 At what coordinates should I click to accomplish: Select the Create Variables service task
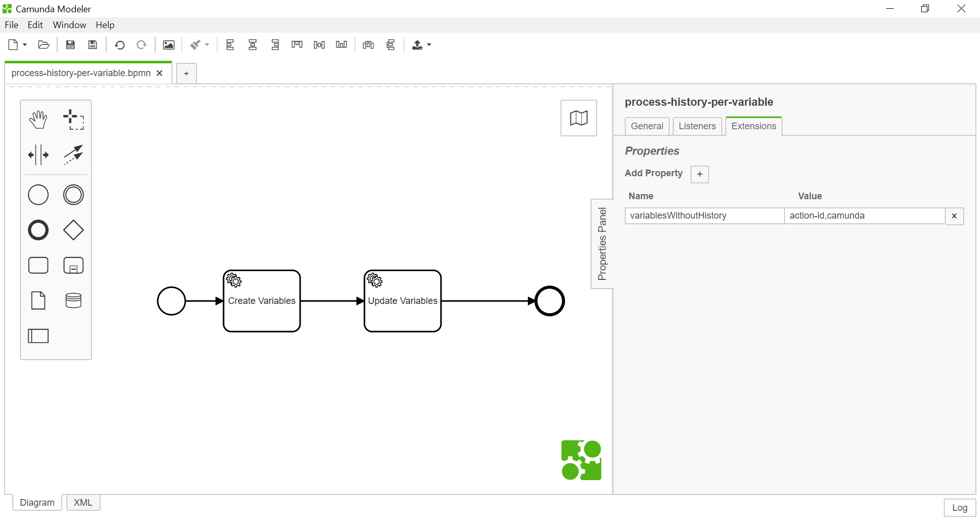point(262,301)
